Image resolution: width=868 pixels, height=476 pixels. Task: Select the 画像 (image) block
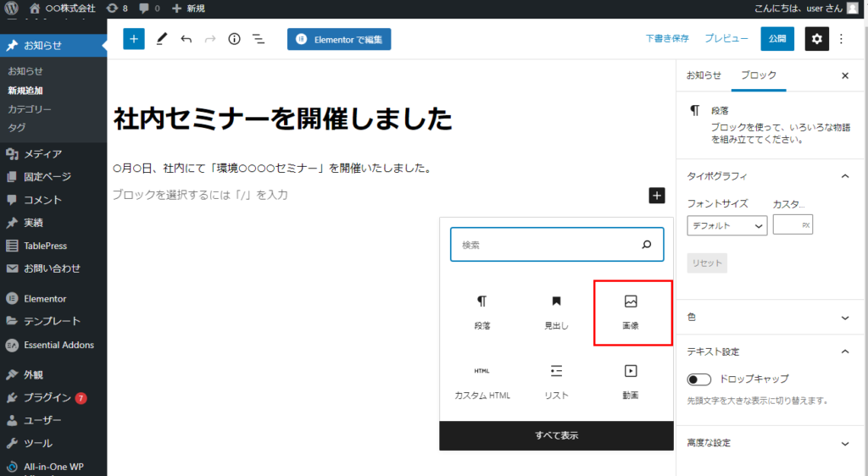coord(630,312)
